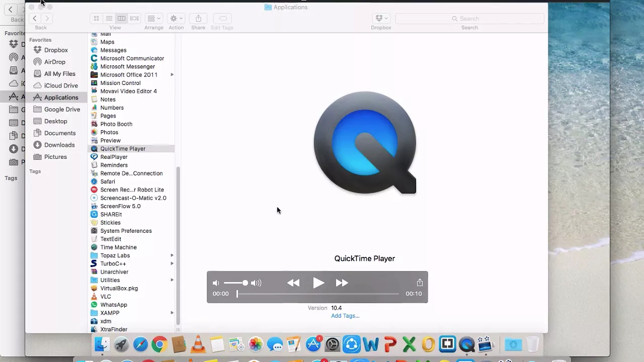The height and width of the screenshot is (362, 644).
Task: Open VLC from the Dock
Action: click(x=198, y=344)
